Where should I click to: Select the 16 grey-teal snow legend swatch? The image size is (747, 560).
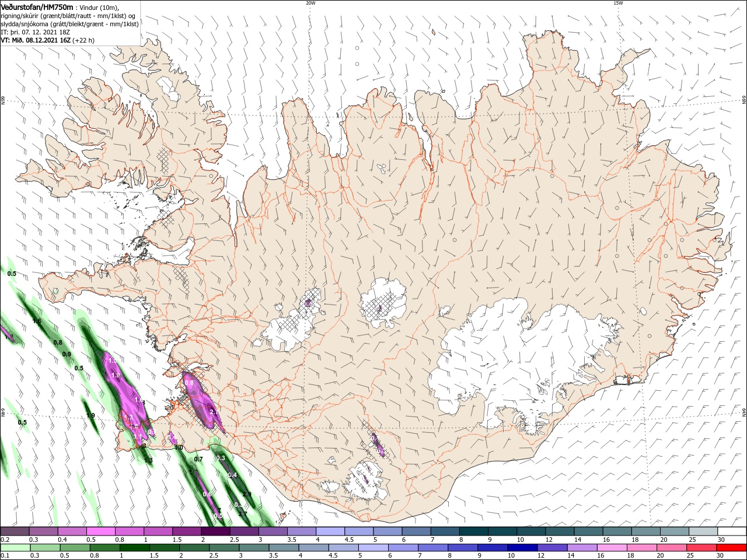pyautogui.click(x=617, y=531)
